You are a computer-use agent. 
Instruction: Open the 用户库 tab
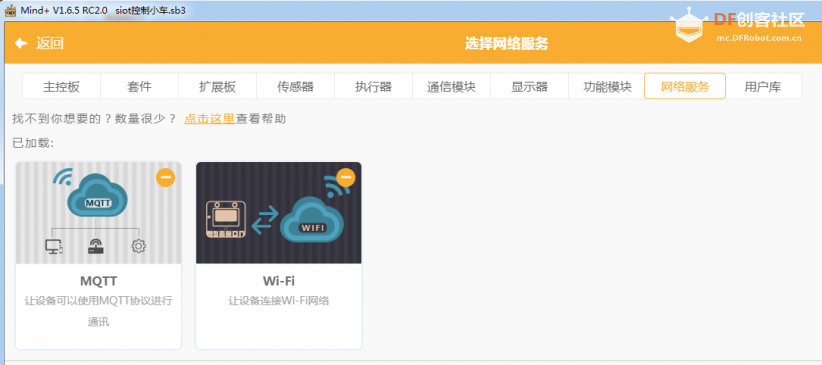tap(763, 87)
